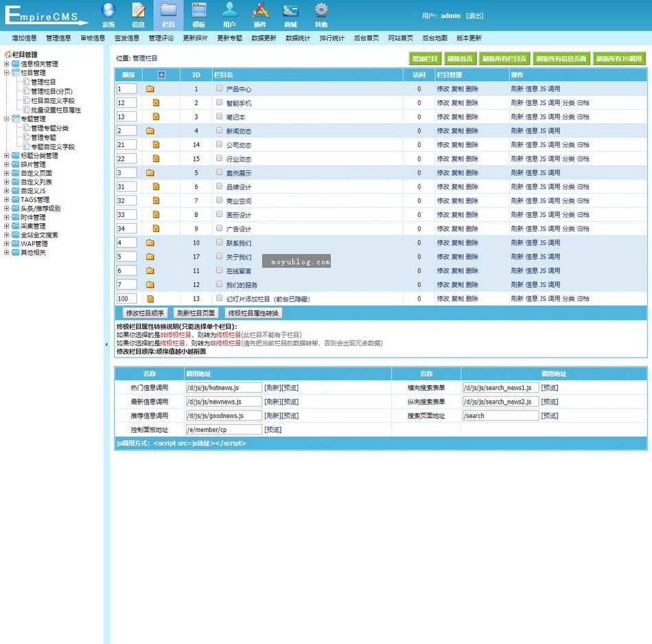Screen dimensions: 652x644
Task: Click the green 刷新首页 button
Action: tap(460, 58)
